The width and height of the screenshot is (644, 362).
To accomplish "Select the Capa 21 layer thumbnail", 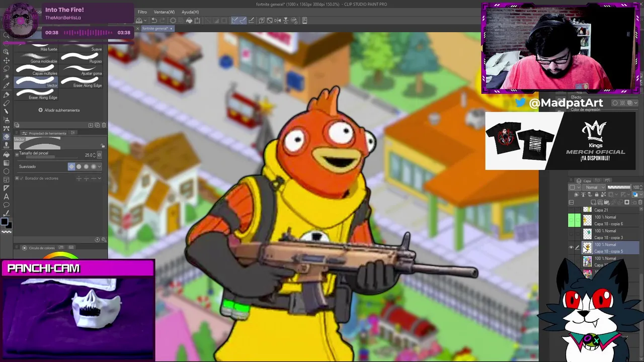I will point(587,210).
